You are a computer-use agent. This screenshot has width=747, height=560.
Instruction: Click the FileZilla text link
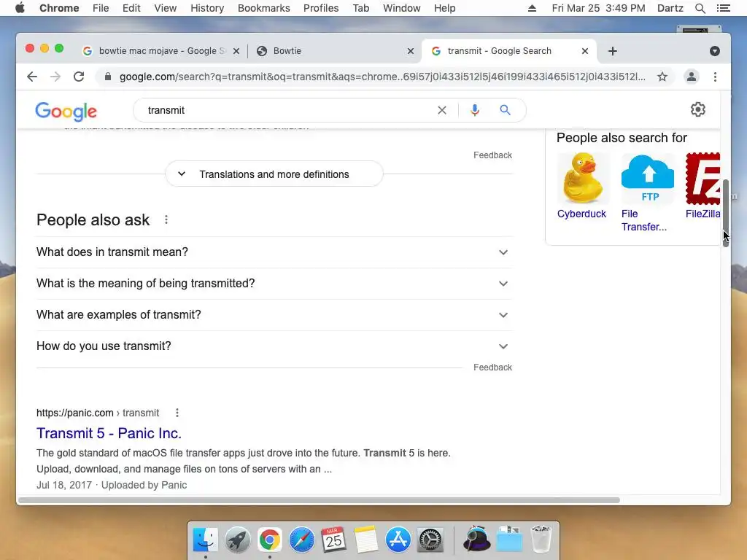(x=703, y=214)
